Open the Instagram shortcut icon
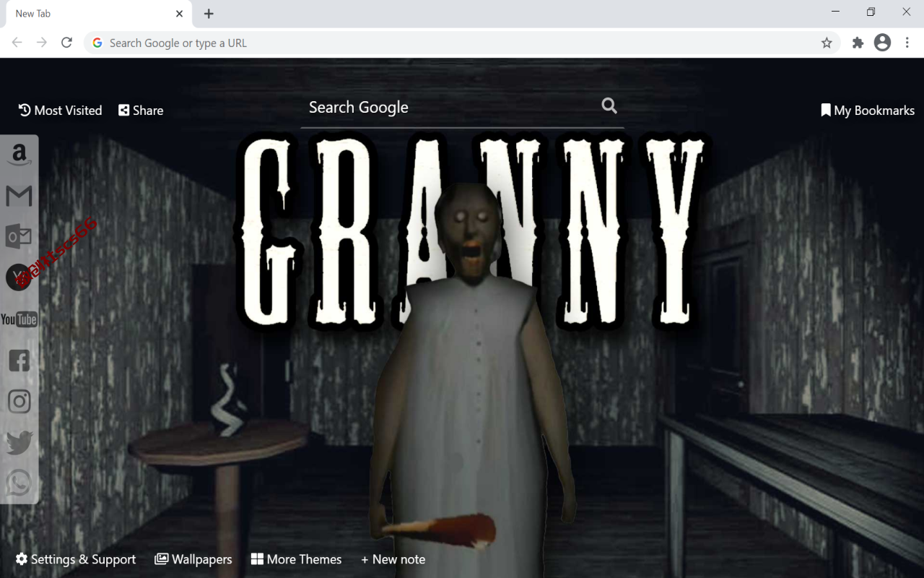 coord(19,402)
